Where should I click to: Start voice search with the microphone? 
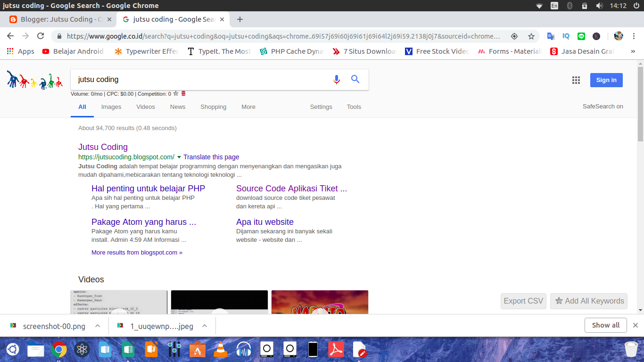point(337,79)
